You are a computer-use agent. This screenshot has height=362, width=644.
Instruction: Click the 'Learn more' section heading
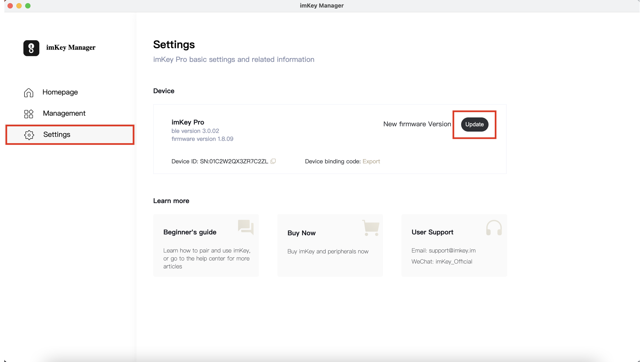(x=171, y=201)
